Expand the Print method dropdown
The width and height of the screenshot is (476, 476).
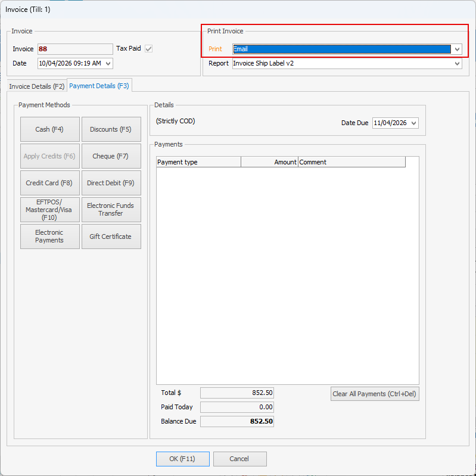pyautogui.click(x=456, y=49)
